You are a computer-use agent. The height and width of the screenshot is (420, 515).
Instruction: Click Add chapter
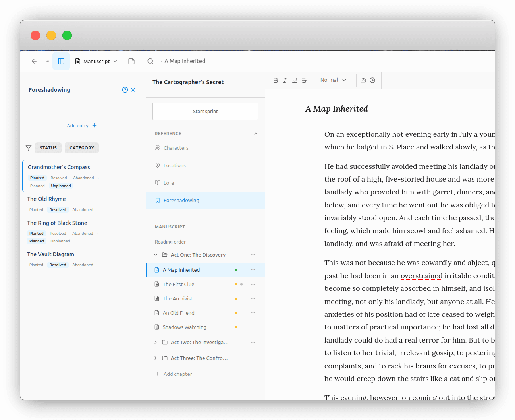(174, 374)
